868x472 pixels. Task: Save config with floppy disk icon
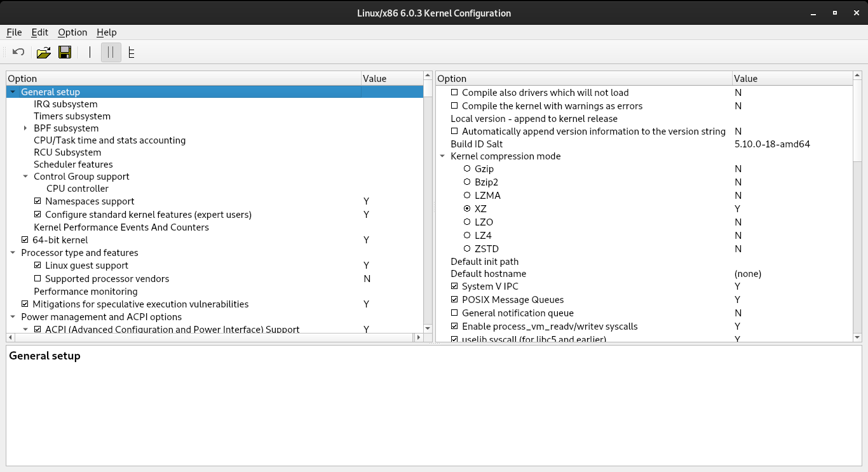point(65,52)
